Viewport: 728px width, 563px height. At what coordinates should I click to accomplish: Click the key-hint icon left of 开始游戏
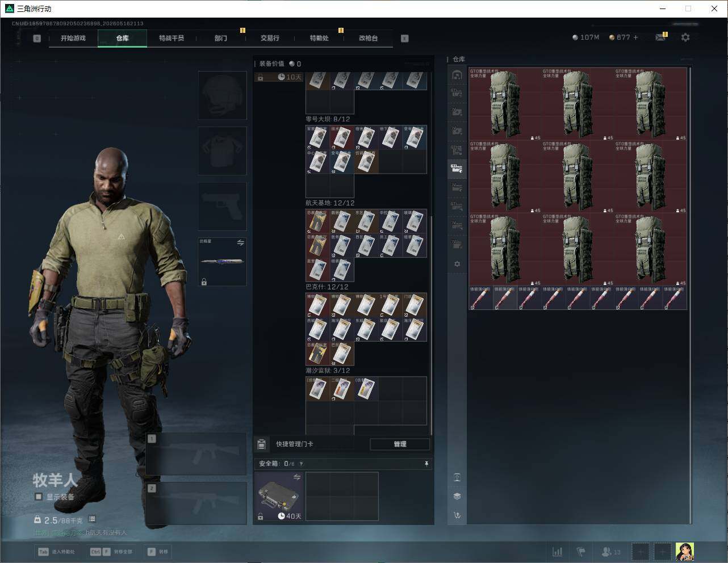[37, 39]
